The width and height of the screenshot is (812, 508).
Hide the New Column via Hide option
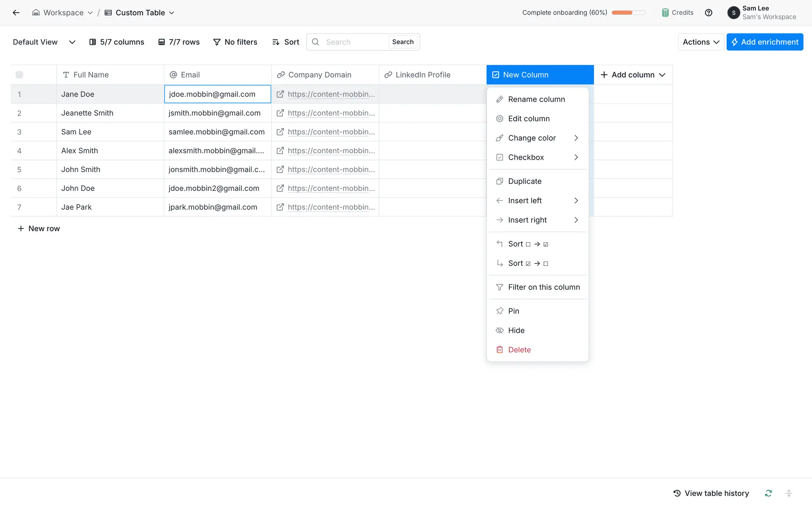pyautogui.click(x=516, y=330)
